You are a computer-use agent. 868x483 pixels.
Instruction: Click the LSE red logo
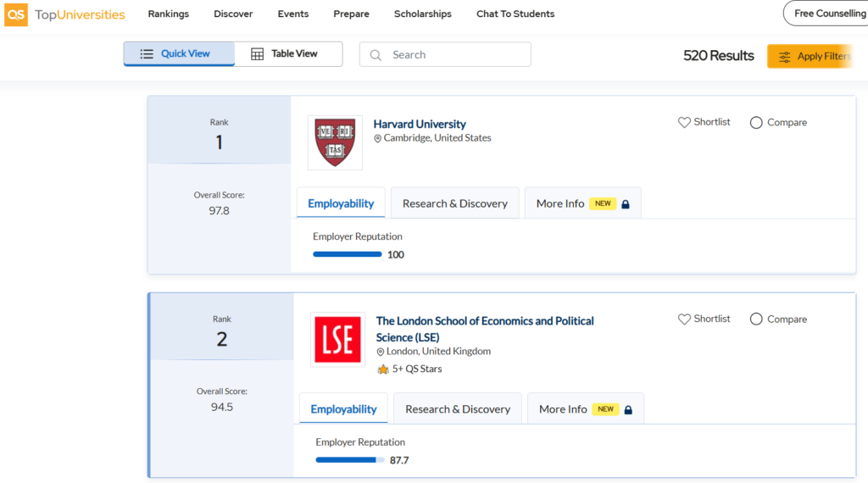click(x=337, y=340)
